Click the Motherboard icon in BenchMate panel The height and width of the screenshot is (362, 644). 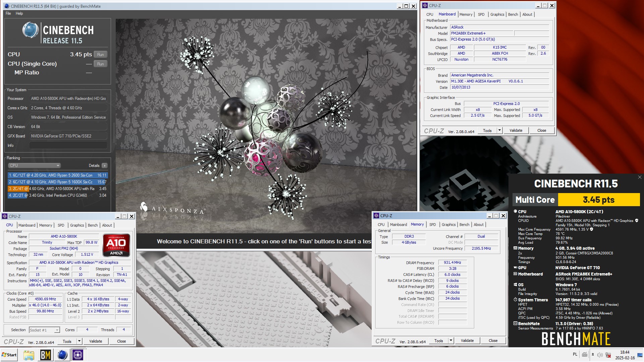[515, 274]
